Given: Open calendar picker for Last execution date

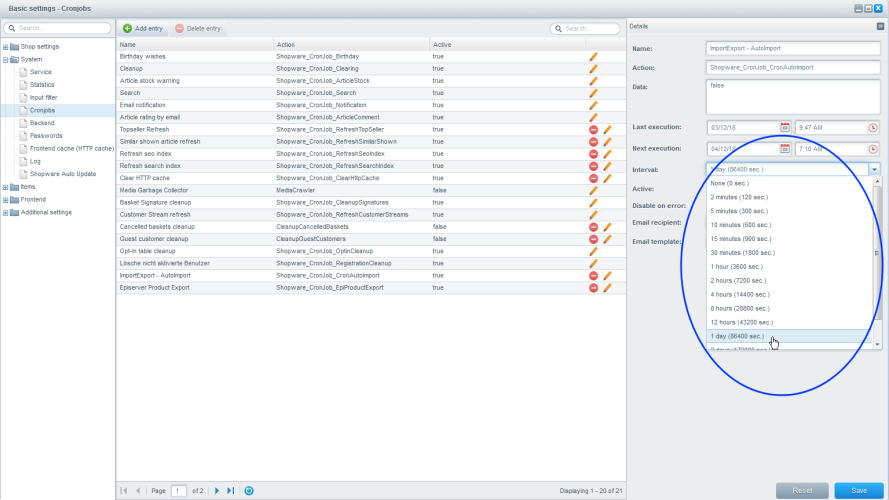Looking at the screenshot, I should pyautogui.click(x=785, y=128).
